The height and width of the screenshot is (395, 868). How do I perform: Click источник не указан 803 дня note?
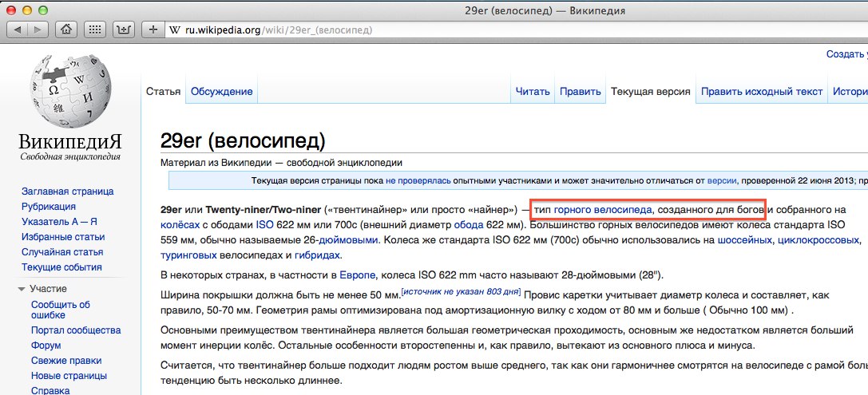461,291
